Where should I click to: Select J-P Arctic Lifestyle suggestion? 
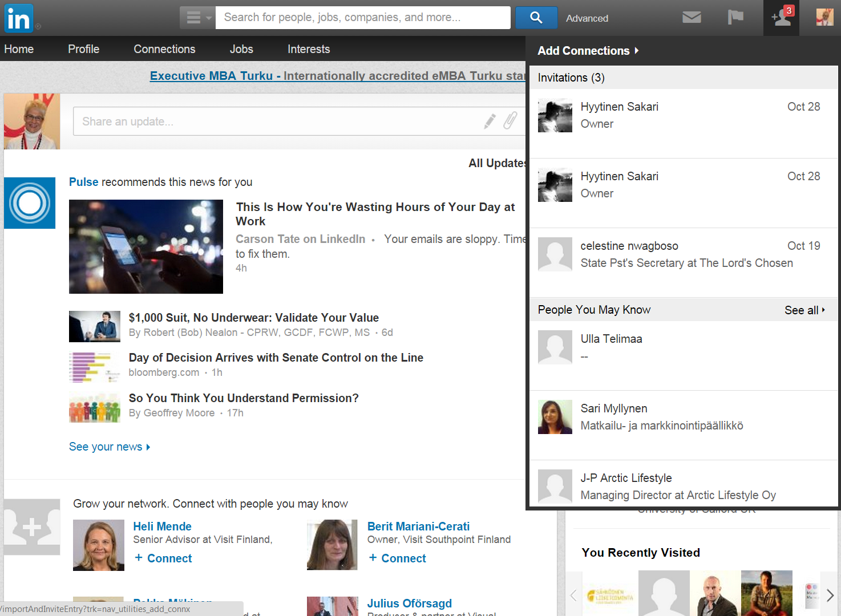[684, 483]
